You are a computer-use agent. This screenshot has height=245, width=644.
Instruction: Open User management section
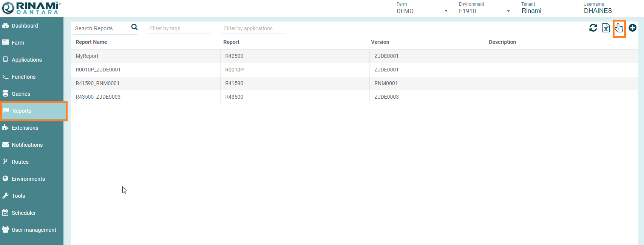[34, 230]
